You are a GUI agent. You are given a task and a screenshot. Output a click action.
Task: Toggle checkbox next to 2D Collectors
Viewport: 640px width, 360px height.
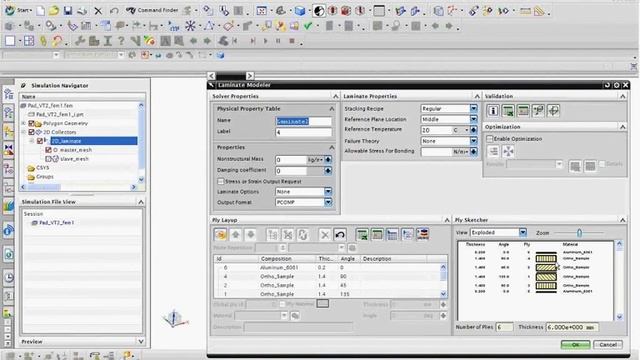(31, 132)
